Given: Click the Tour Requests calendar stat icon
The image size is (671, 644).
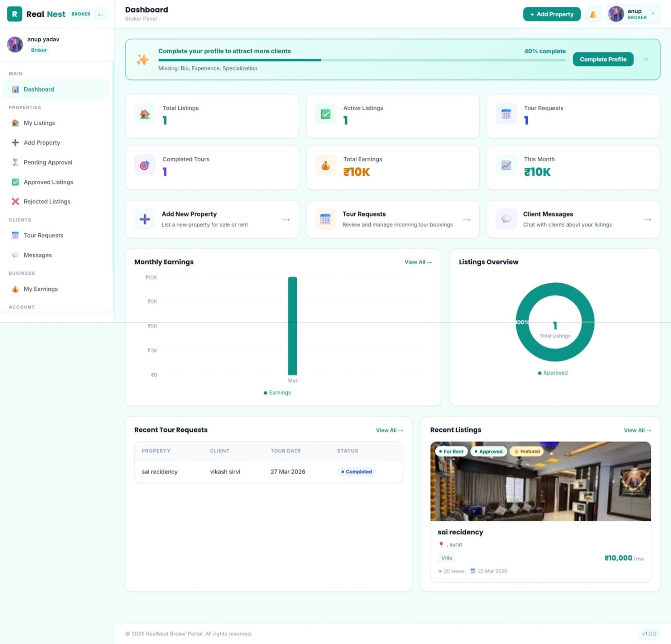Looking at the screenshot, I should click(x=506, y=114).
